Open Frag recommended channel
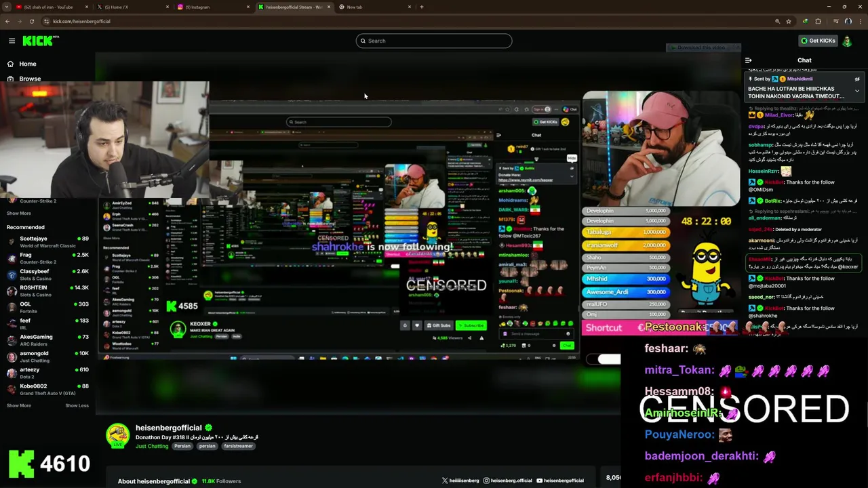Screen dimensions: 868x488 (x=47, y=258)
